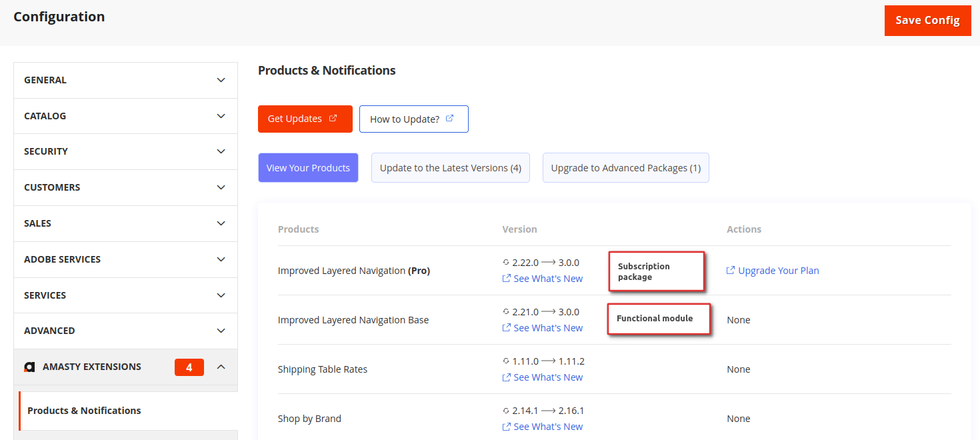Click external icon beside Upgrade Your Plan
Viewport: 980px width, 440px height.
coord(731,270)
